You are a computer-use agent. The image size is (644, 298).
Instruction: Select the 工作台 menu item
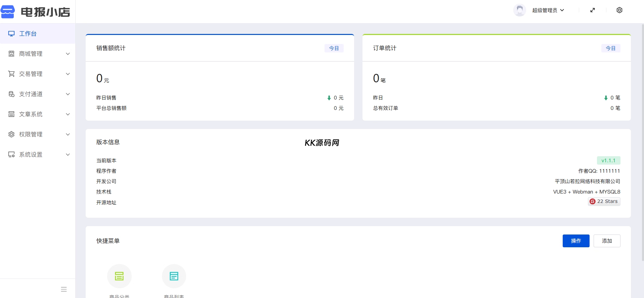pyautogui.click(x=38, y=34)
